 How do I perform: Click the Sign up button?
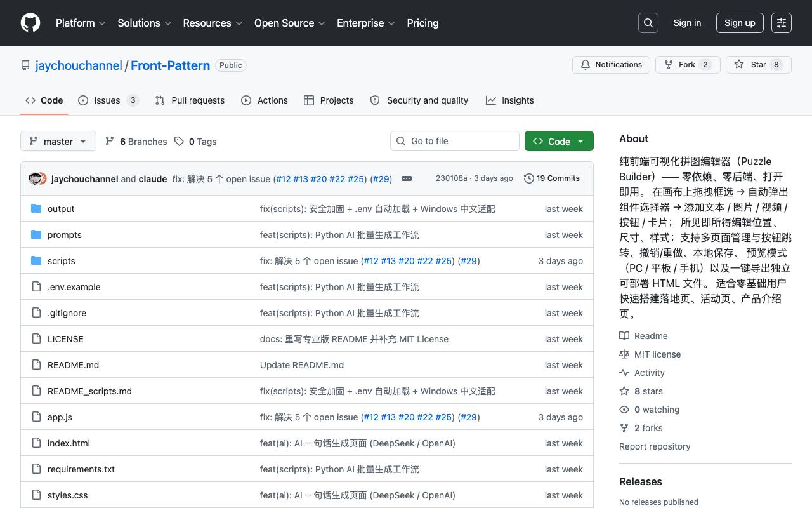pos(740,23)
